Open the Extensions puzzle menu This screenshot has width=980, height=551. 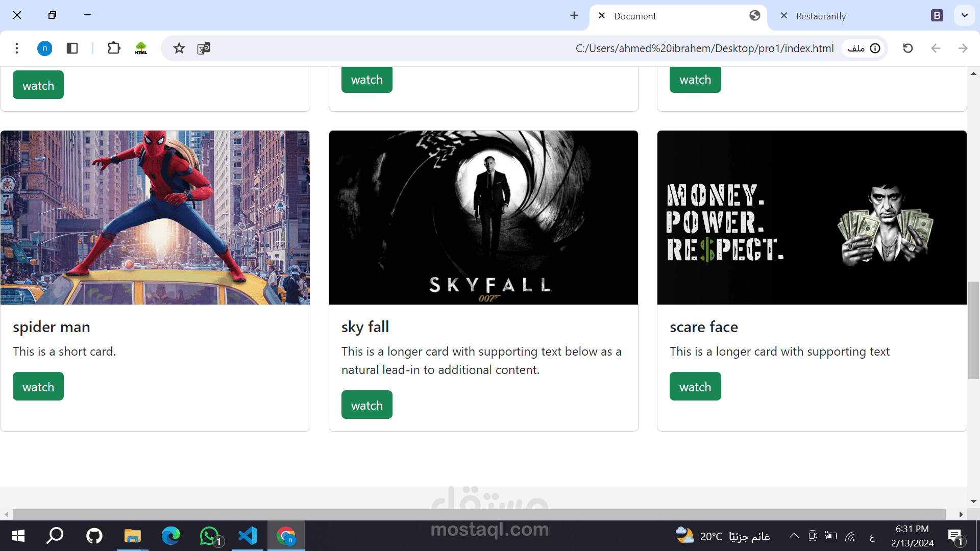(x=114, y=48)
